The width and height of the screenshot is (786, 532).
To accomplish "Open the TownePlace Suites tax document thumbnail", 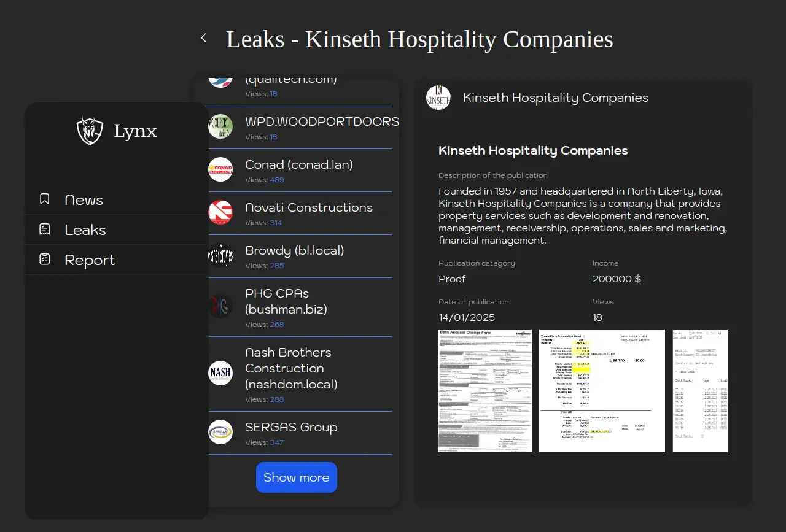I will point(602,391).
